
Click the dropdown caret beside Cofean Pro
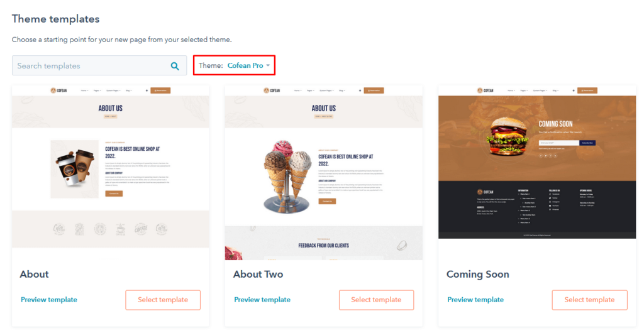point(268,65)
